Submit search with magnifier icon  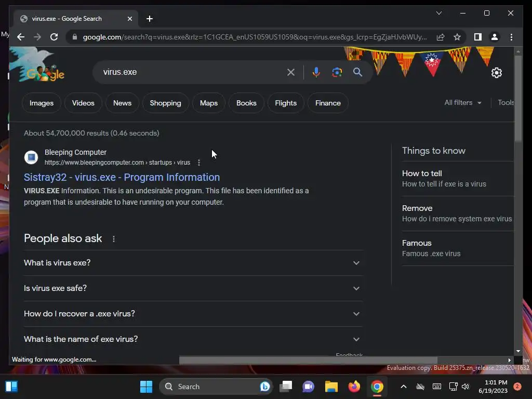click(x=357, y=72)
